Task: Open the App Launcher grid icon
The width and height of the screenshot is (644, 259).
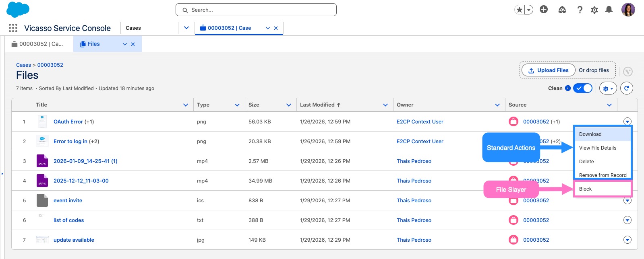Action: click(13, 28)
